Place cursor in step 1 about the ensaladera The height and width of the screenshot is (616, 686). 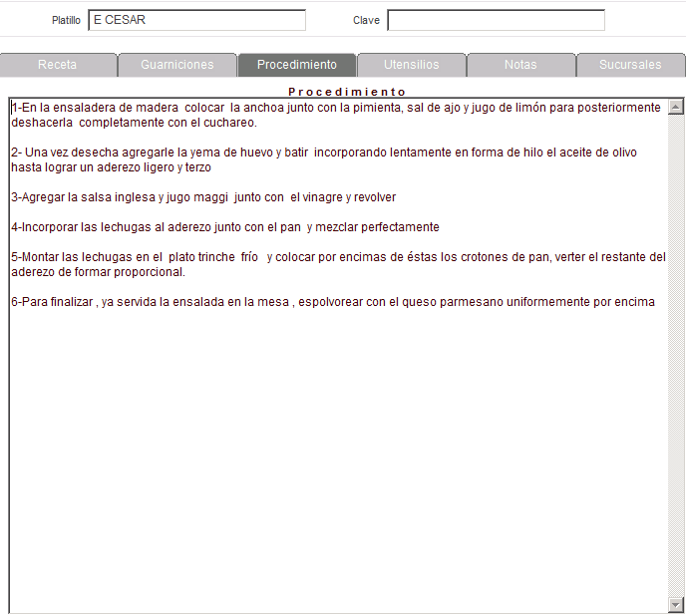(x=299, y=108)
